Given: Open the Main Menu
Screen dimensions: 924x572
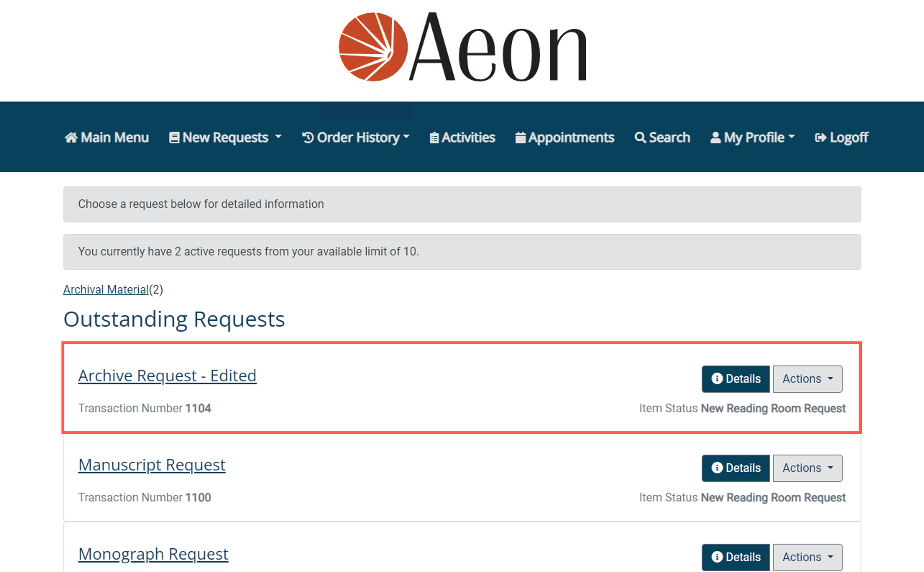Looking at the screenshot, I should pyautogui.click(x=107, y=138).
